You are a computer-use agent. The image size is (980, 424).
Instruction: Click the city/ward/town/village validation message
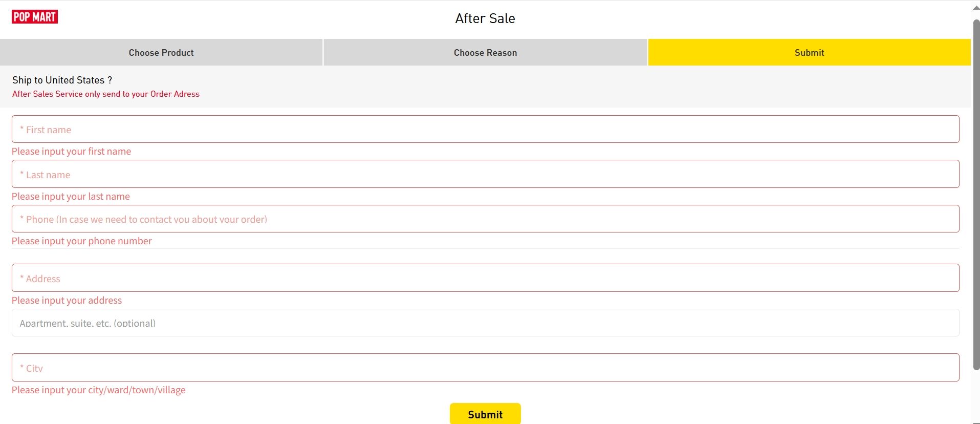pyautogui.click(x=98, y=390)
